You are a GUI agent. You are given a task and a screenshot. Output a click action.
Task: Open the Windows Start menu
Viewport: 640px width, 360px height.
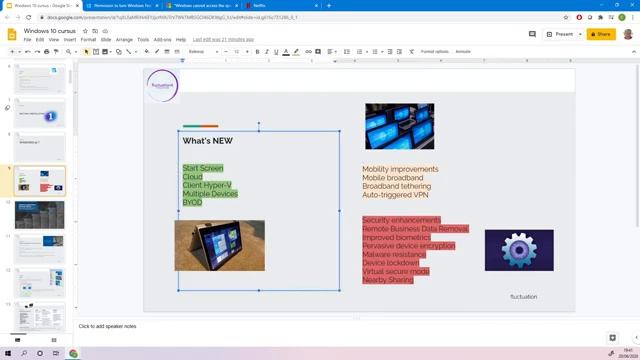8,353
